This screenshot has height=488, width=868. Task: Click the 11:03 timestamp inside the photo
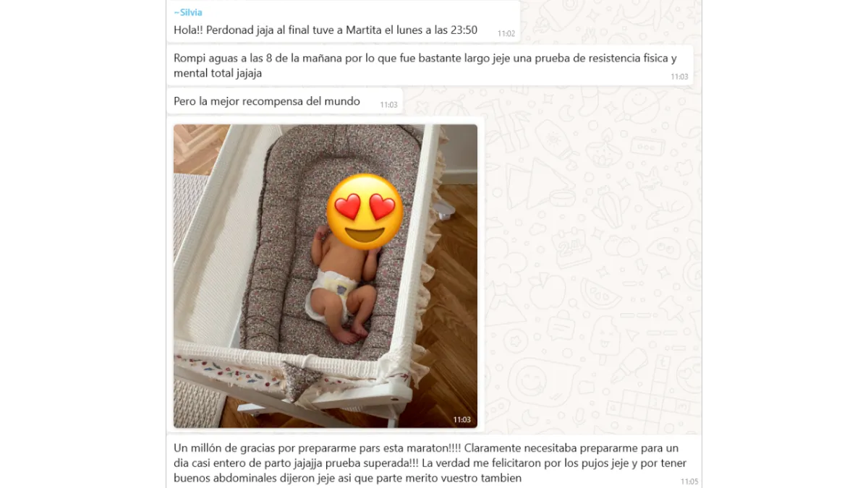pos(462,419)
